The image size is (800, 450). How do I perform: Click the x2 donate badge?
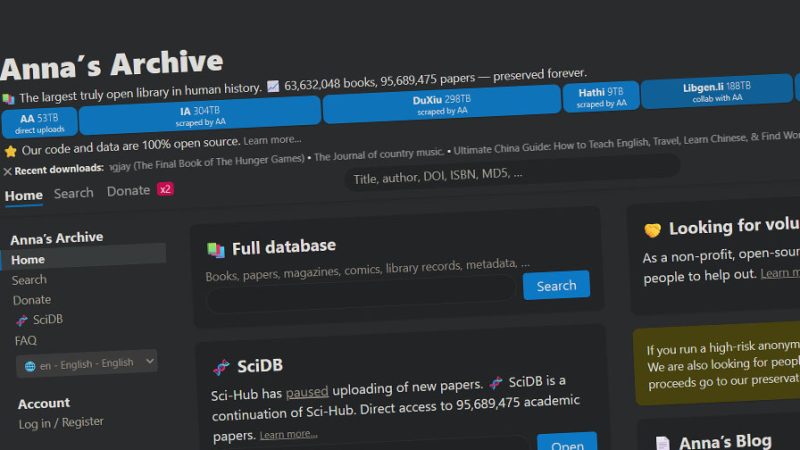[x=165, y=189]
